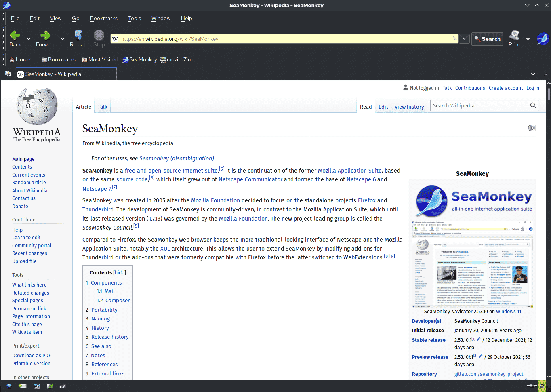551x392 pixels.
Task: Click the padlock security icon in status bar
Action: click(x=542, y=386)
